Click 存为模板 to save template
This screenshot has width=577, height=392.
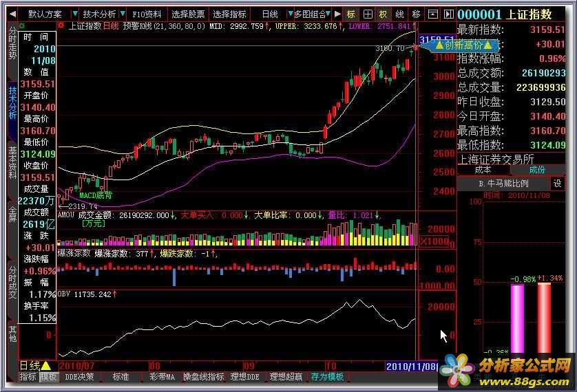[327, 377]
